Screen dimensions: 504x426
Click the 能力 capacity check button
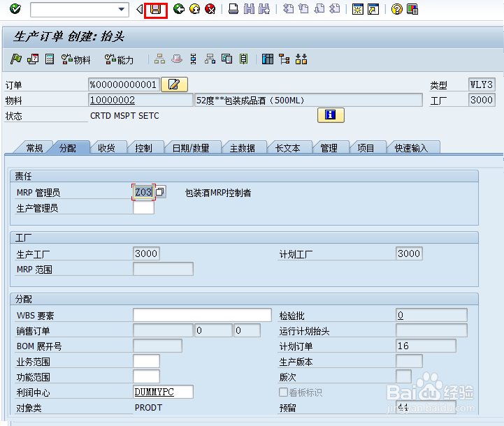119,59
